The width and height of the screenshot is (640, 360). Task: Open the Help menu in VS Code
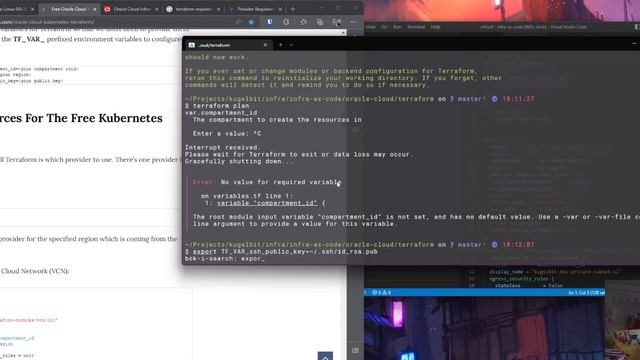pyautogui.click(x=436, y=27)
